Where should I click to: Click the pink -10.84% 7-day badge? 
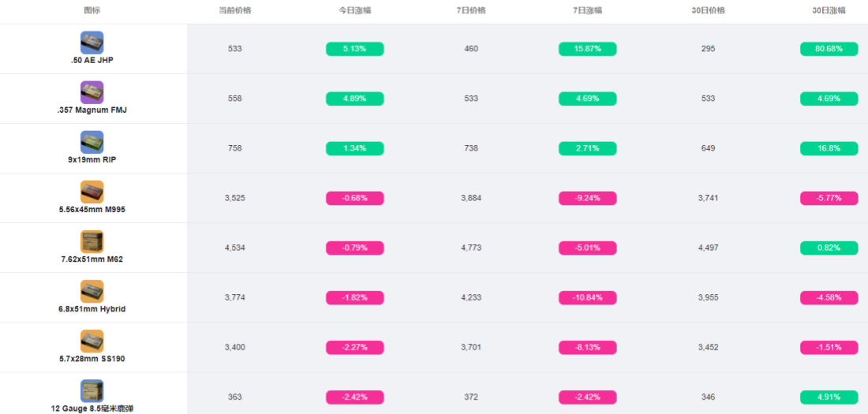tap(587, 298)
